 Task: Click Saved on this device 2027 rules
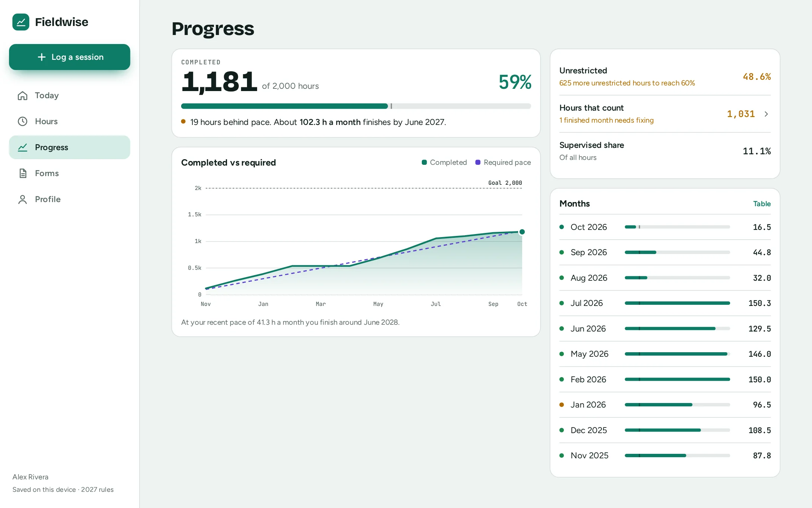tap(63, 490)
